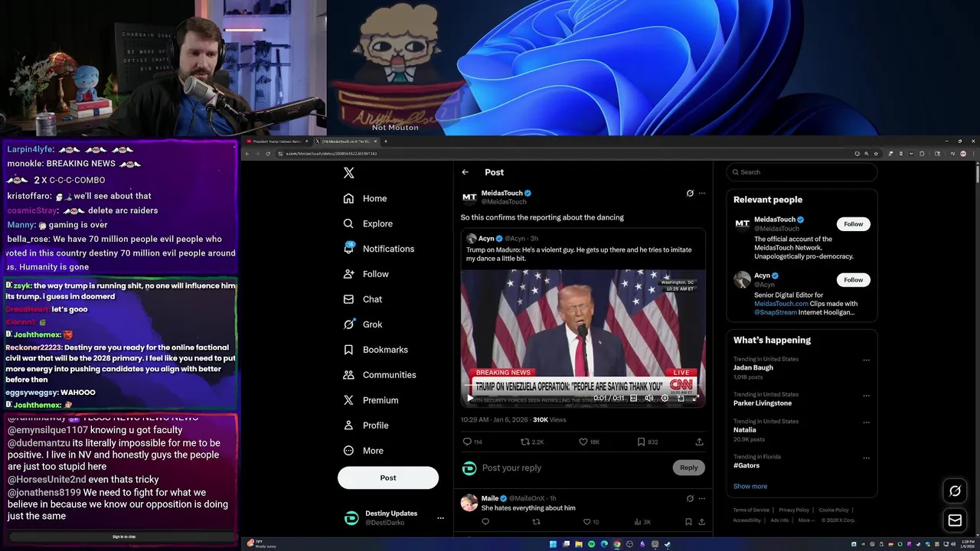This screenshot has height=551, width=980.
Task: Open Profile in the sidebar
Action: (365, 425)
